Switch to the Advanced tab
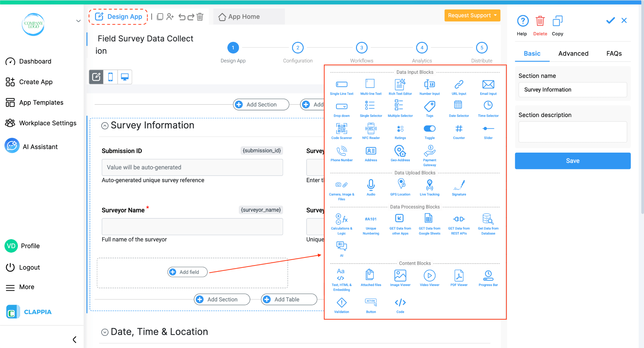Screen dimensions: 644x348 [573, 53]
